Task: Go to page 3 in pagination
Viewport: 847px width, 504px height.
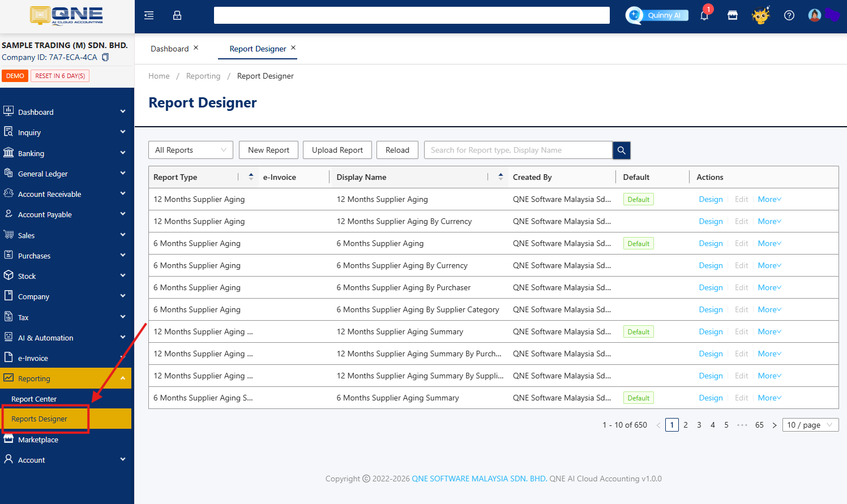Action: (x=699, y=425)
